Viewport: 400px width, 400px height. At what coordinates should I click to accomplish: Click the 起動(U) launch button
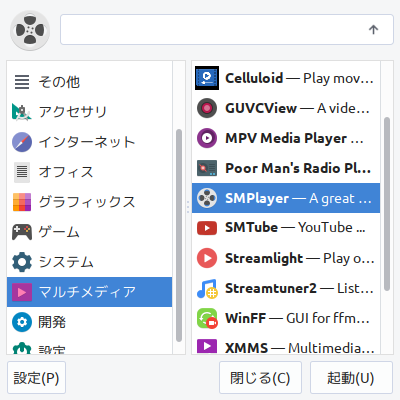tap(351, 378)
